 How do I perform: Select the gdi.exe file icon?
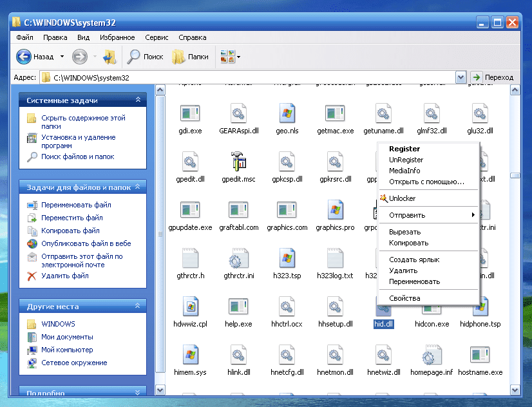click(190, 113)
